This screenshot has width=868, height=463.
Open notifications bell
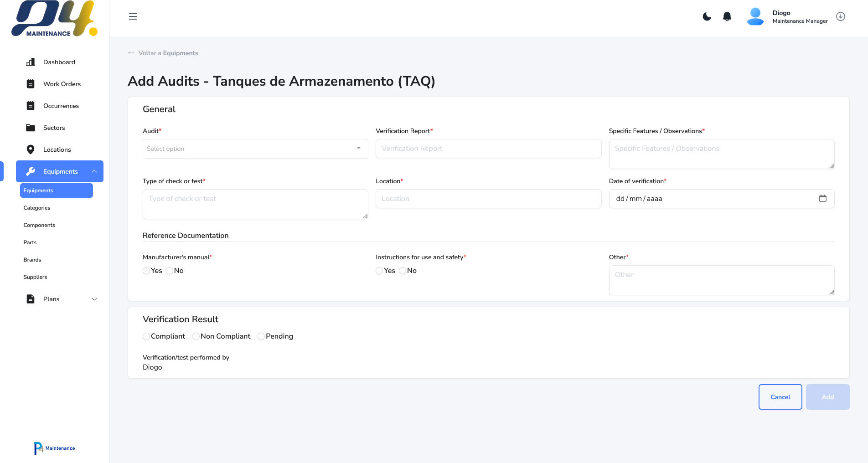(x=727, y=17)
